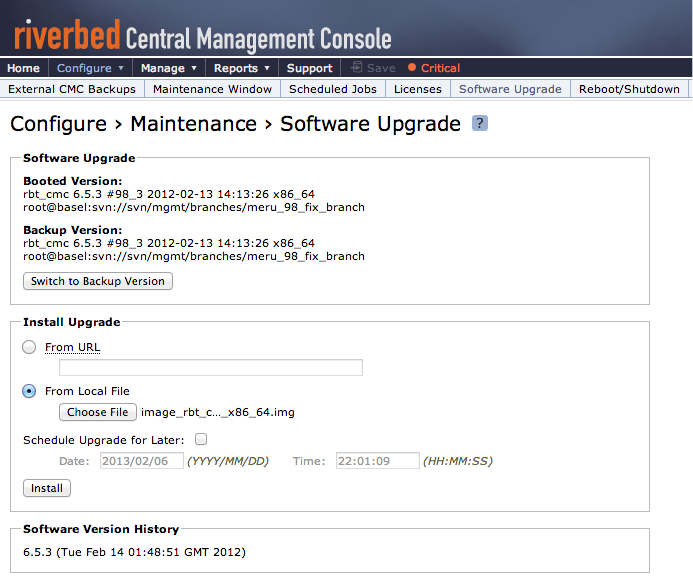Switch to the Scheduled Jobs tab

coord(333,89)
